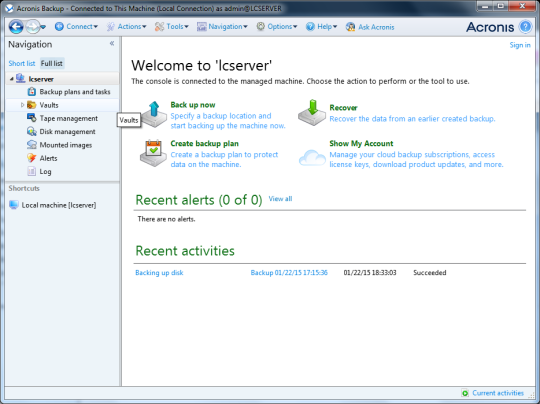Image resolution: width=540 pixels, height=404 pixels.
Task: Open Disk management
Action: coord(68,132)
